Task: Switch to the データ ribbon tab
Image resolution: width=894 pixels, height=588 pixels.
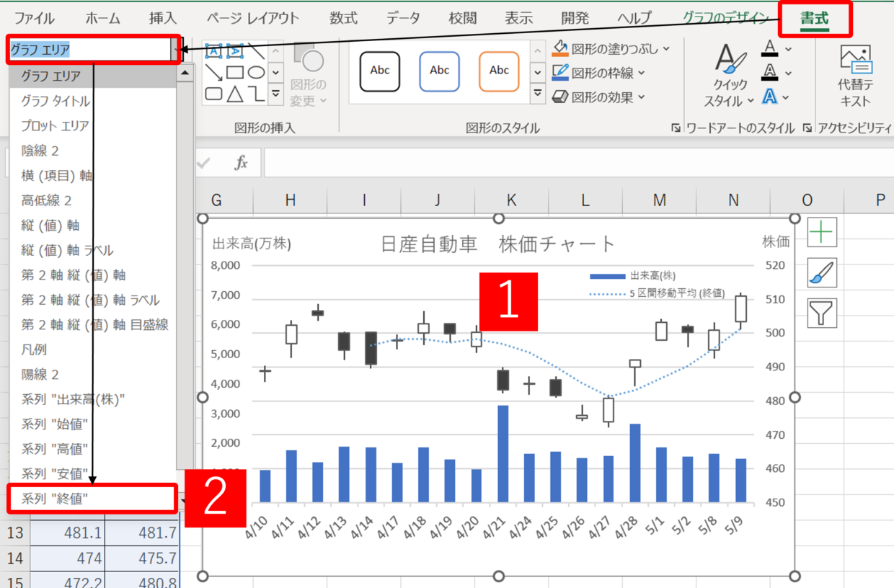Action: click(x=402, y=18)
